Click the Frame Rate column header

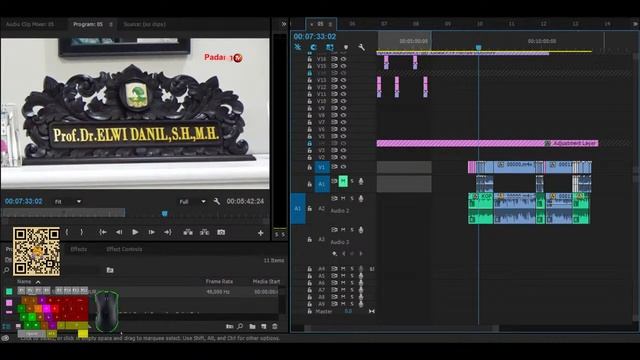click(219, 282)
